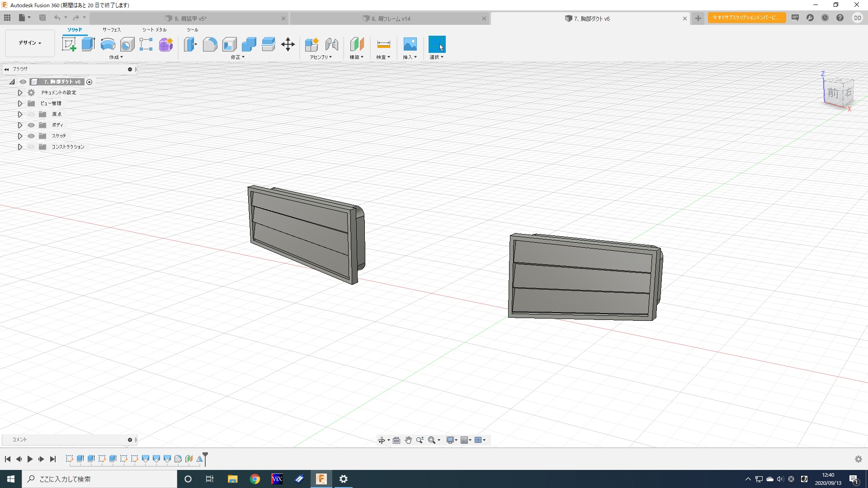Click the Joint assembly icon
The width and height of the screenshot is (868, 488).
(332, 44)
